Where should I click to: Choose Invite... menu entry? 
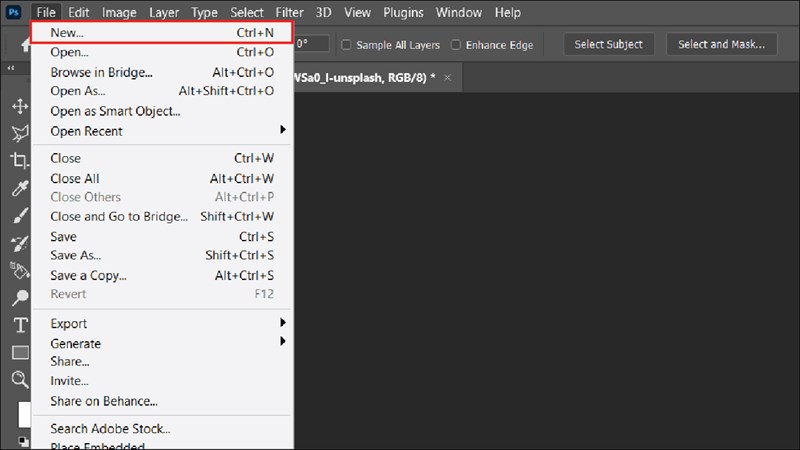pyautogui.click(x=162, y=381)
